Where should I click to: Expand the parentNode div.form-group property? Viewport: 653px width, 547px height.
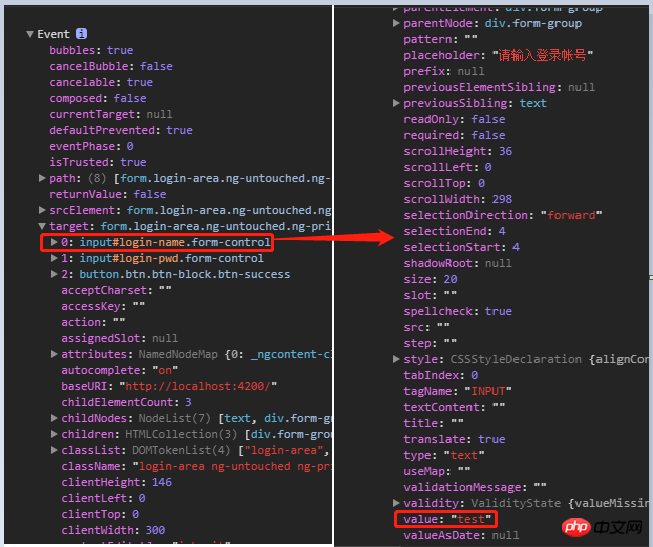(x=396, y=23)
